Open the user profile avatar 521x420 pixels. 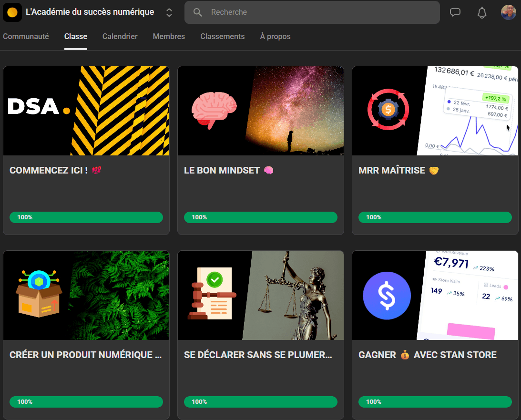[508, 12]
